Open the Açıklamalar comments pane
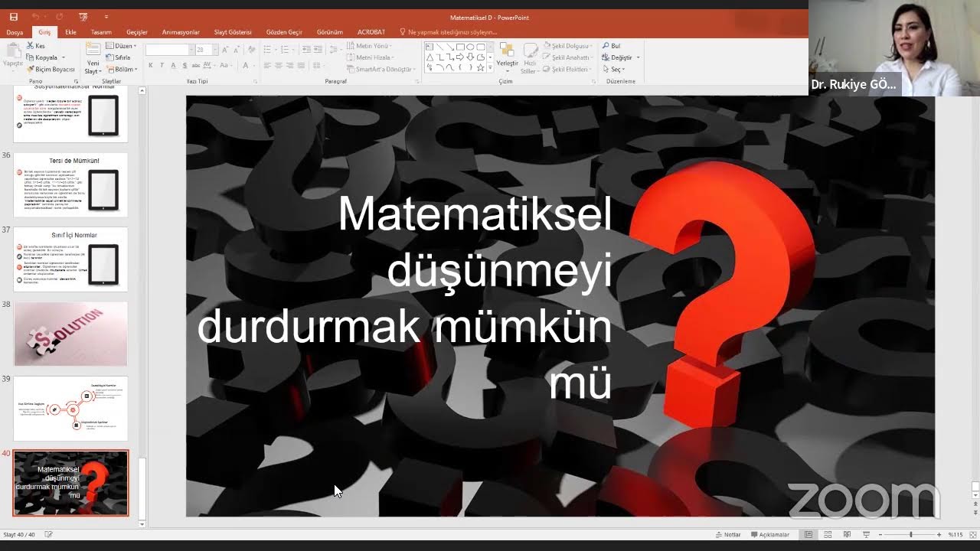This screenshot has height=551, width=980. coord(769,534)
